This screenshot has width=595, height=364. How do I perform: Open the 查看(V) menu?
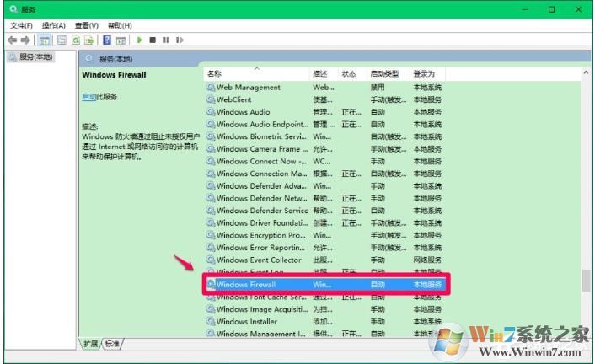click(86, 26)
